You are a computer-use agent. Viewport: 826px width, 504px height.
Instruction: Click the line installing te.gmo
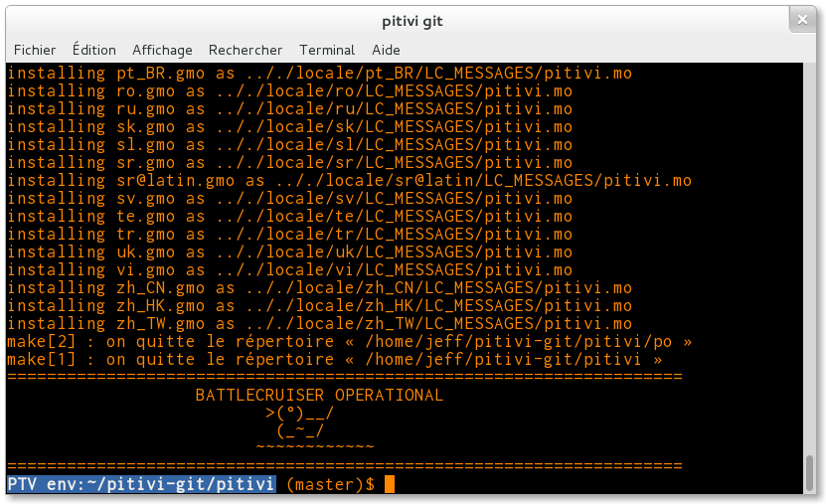click(289, 217)
